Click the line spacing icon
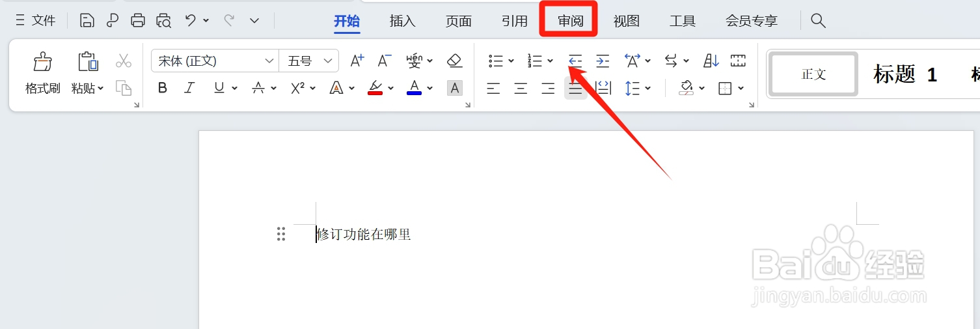The image size is (980, 329). coord(633,88)
